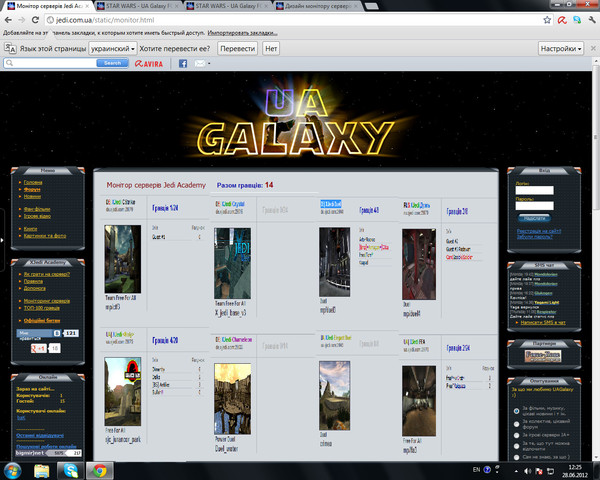This screenshot has height=480, width=600.
Task: Click the Импортировать закладки link
Action: coord(243,33)
